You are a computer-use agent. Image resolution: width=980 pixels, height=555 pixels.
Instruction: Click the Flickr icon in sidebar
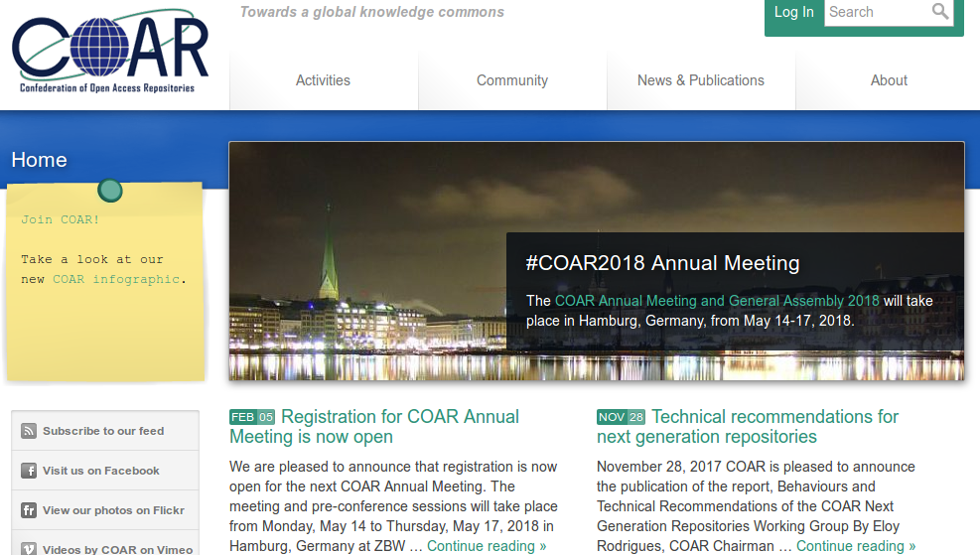pos(29,510)
